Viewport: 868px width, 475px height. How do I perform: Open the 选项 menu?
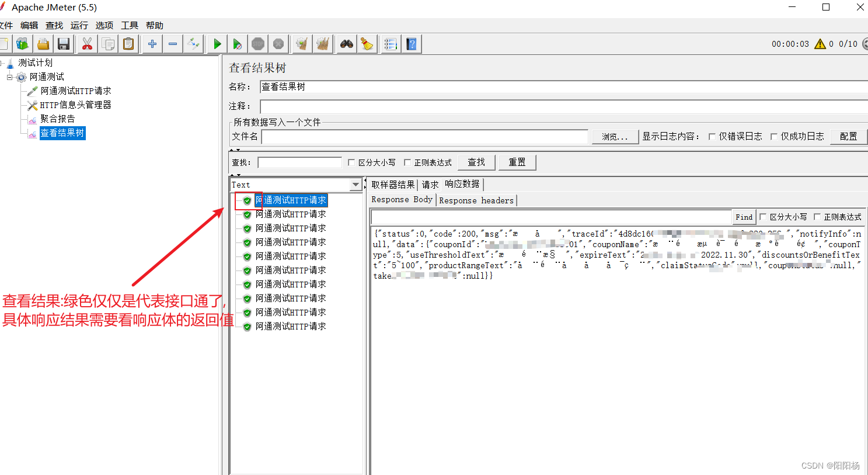[104, 26]
